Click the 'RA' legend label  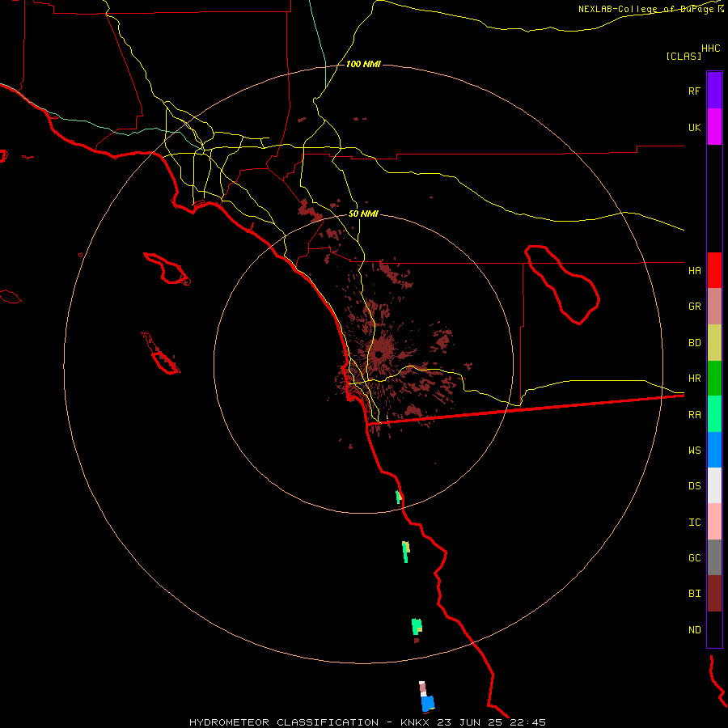click(695, 415)
